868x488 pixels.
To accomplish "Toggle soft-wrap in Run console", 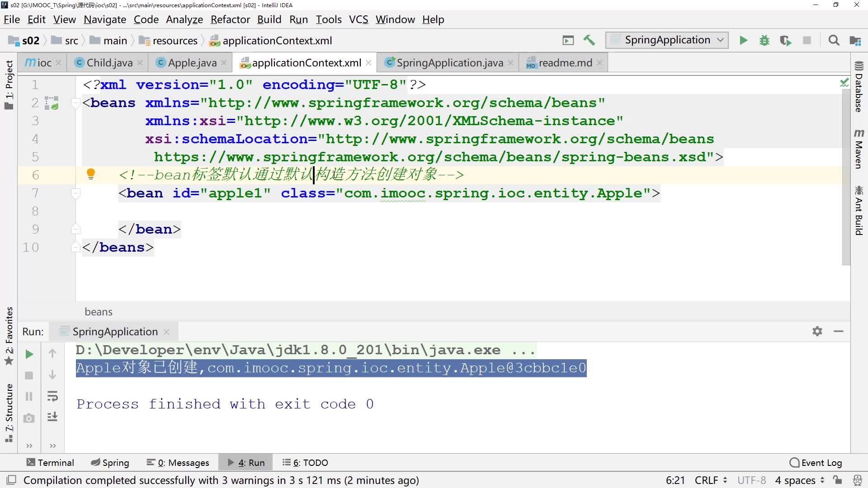I will point(52,396).
